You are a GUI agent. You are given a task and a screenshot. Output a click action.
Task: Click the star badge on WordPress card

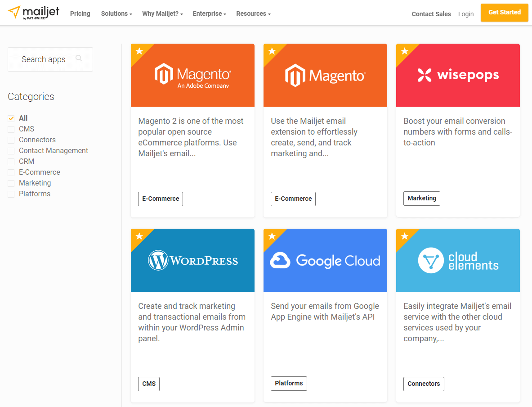click(139, 236)
